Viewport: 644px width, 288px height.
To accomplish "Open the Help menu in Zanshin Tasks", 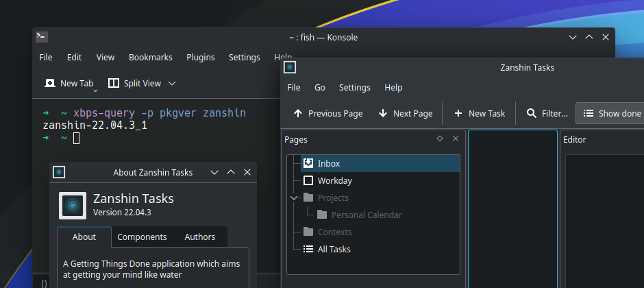I will (x=393, y=88).
